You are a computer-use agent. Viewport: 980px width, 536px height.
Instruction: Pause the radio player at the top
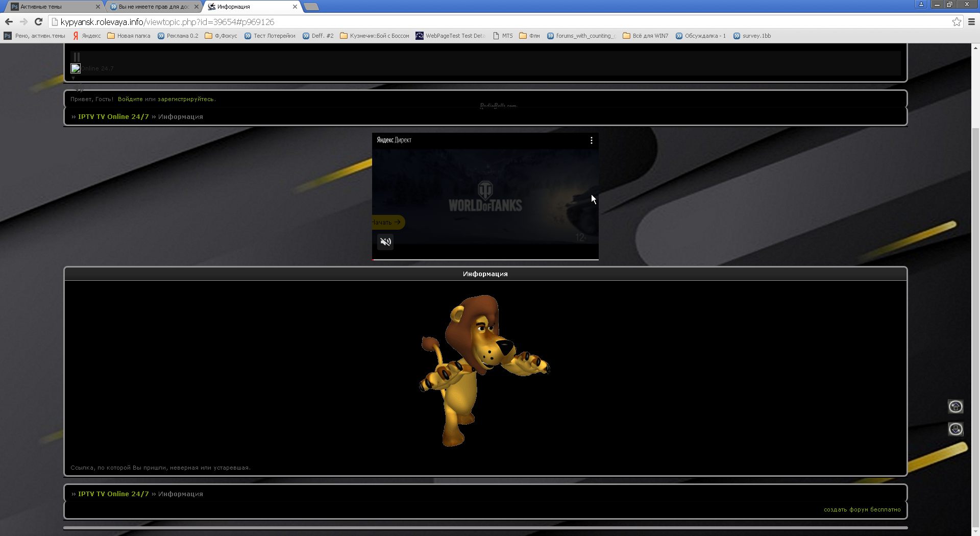77,57
